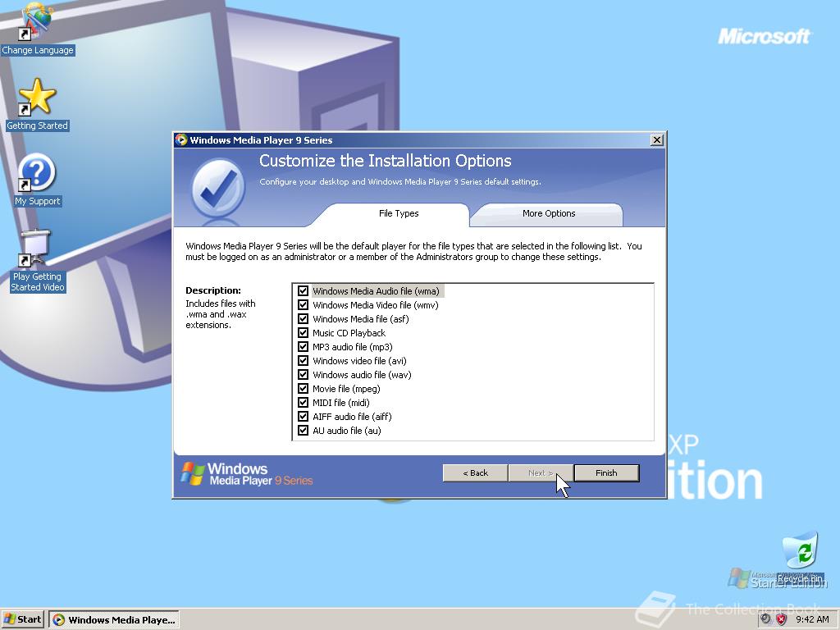
Task: Open the Recycle Bin on the desktop
Action: click(x=801, y=557)
